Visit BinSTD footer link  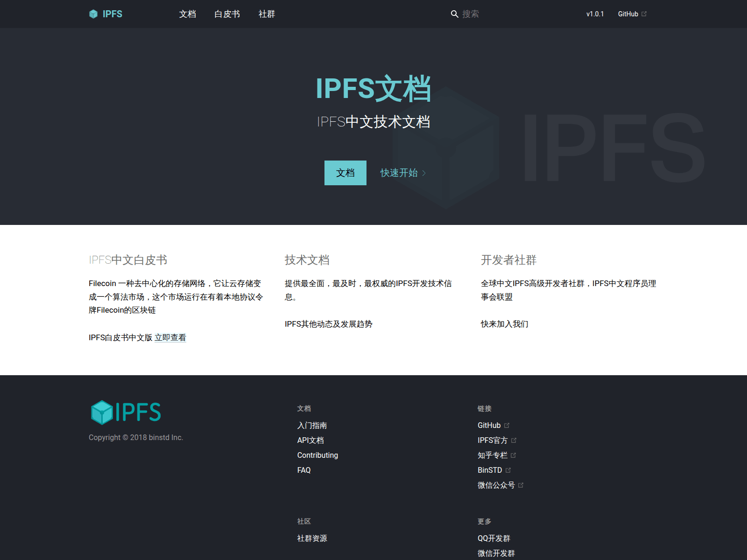pos(490,470)
